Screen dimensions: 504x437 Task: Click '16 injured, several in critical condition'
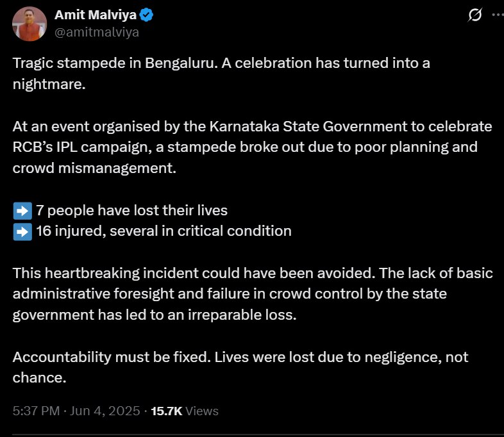tap(164, 231)
